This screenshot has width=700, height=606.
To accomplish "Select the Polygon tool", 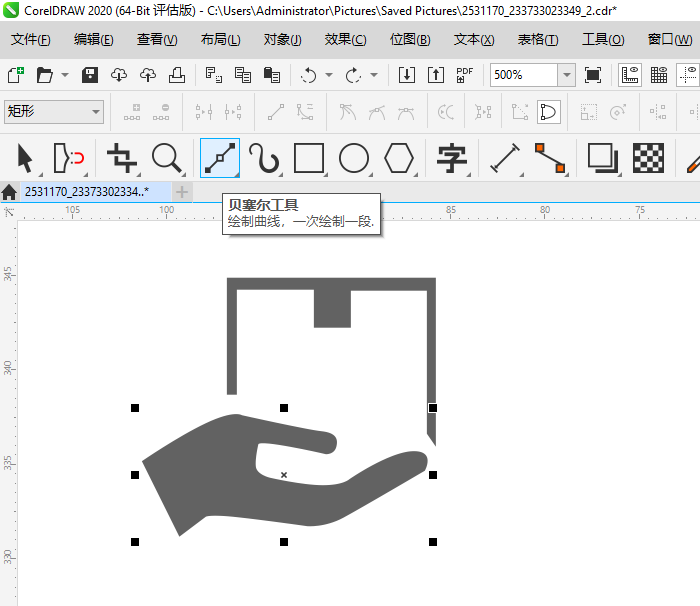I will (x=399, y=158).
